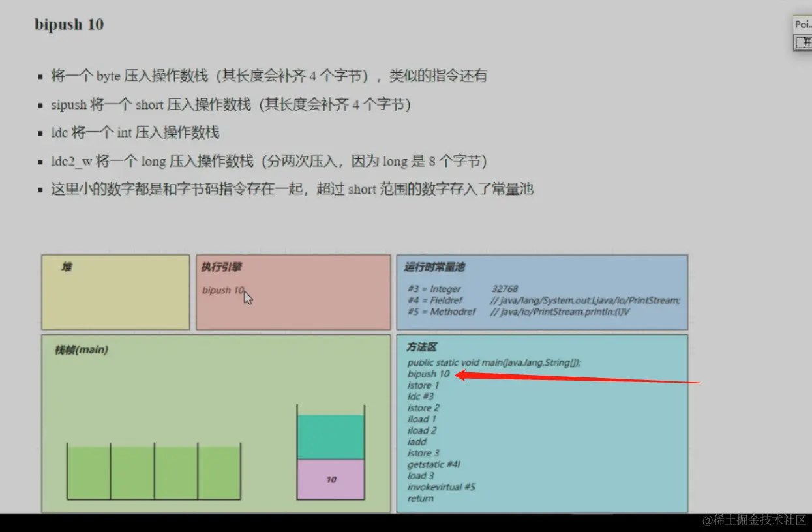Click the #4 = Fieldref constant entry

(457, 300)
